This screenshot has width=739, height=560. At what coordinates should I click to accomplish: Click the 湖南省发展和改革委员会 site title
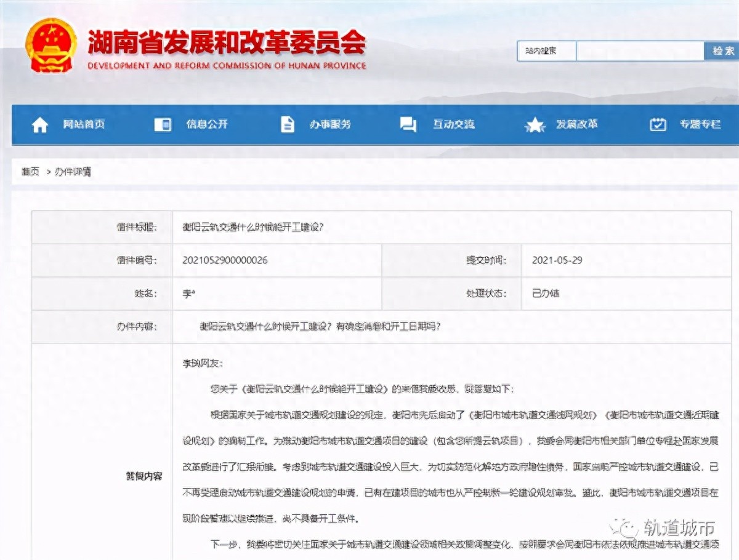pyautogui.click(x=227, y=42)
